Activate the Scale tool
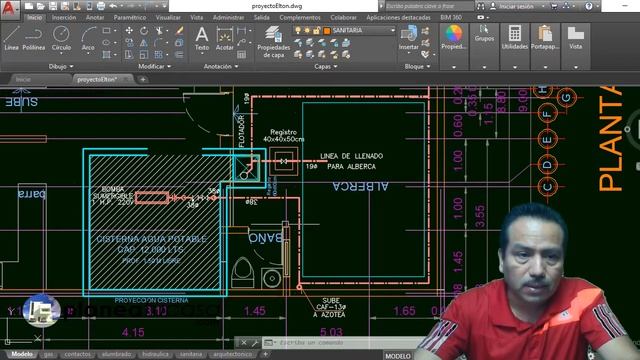Screen dimensions: 640x360 click(x=144, y=54)
